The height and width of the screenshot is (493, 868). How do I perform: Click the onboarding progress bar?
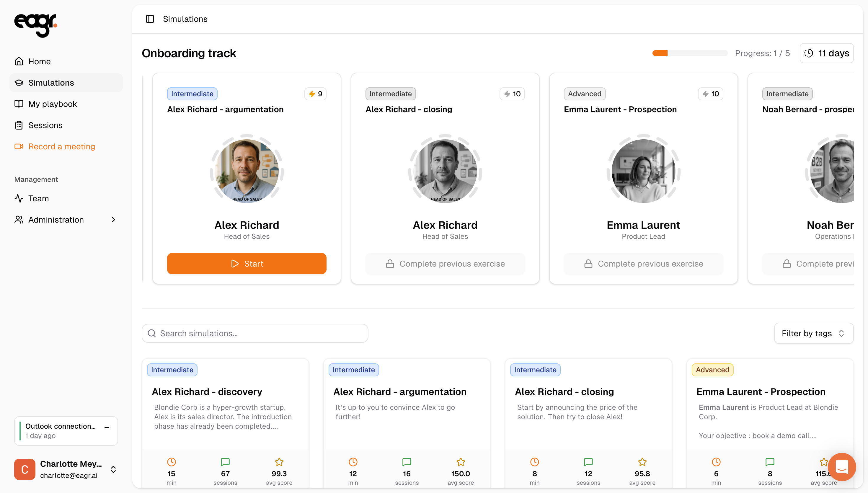pos(690,53)
